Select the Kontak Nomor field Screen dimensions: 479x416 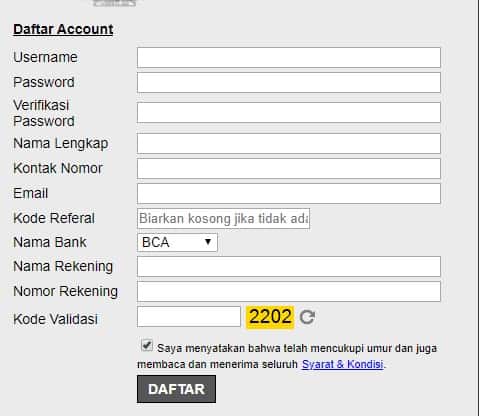[x=289, y=168]
